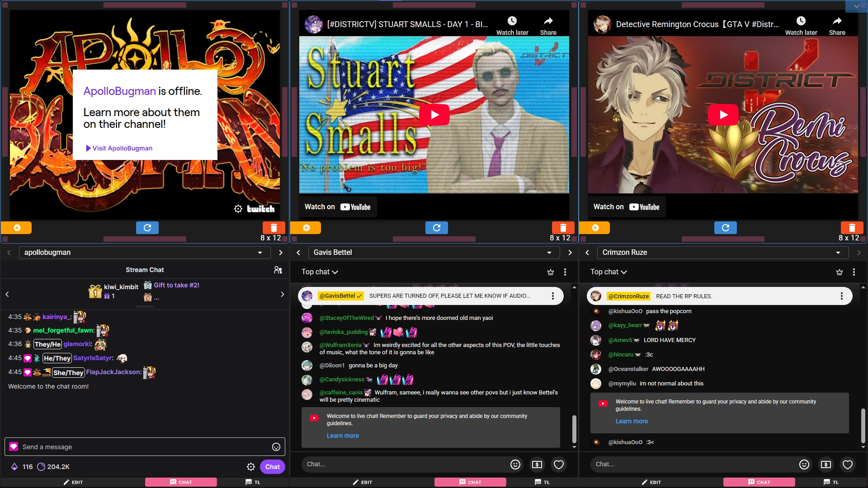
Task: Open Twitch chat community users list icon
Action: tap(278, 270)
